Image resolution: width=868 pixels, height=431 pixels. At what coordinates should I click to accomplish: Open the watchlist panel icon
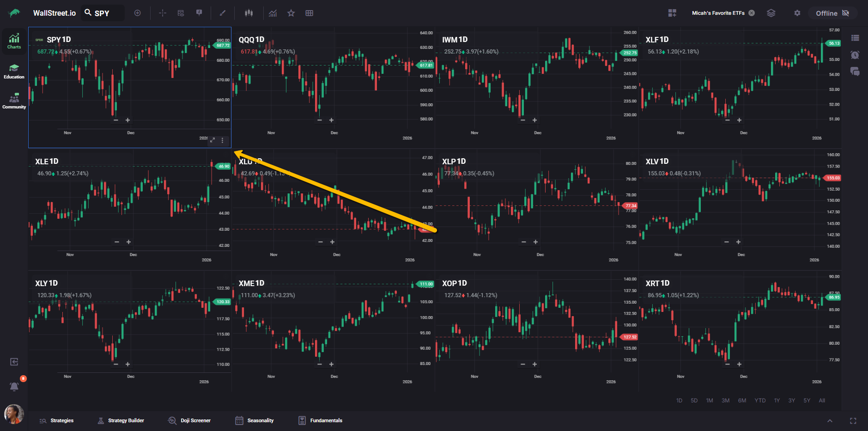855,38
